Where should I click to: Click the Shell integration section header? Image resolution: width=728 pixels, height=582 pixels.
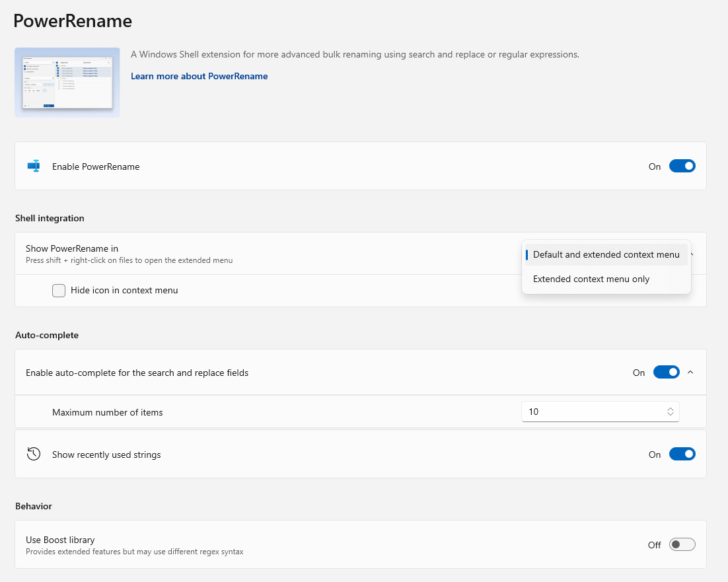tap(50, 218)
